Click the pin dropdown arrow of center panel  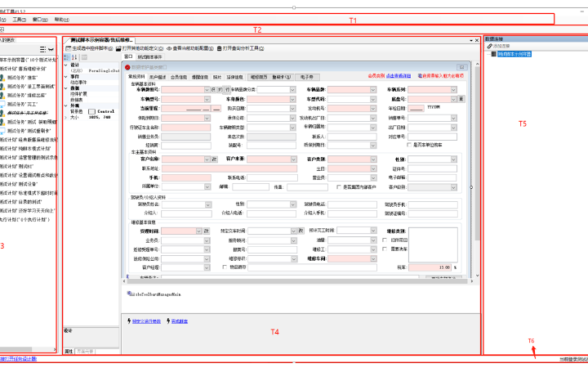point(471,40)
